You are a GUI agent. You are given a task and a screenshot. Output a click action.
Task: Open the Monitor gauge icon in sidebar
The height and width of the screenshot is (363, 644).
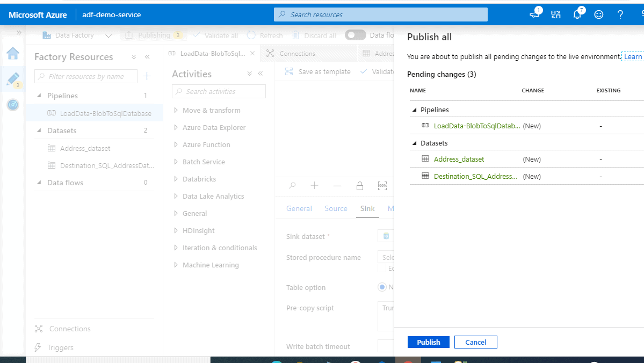tap(13, 105)
